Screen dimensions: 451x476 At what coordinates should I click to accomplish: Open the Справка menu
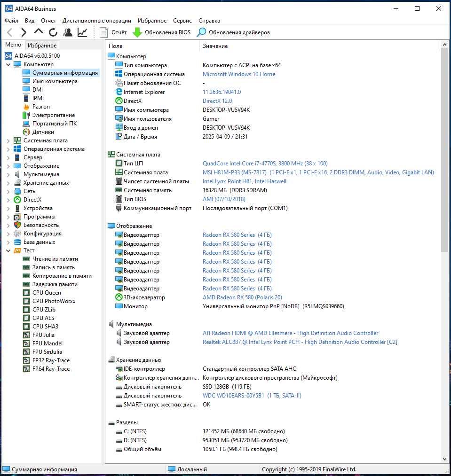209,21
